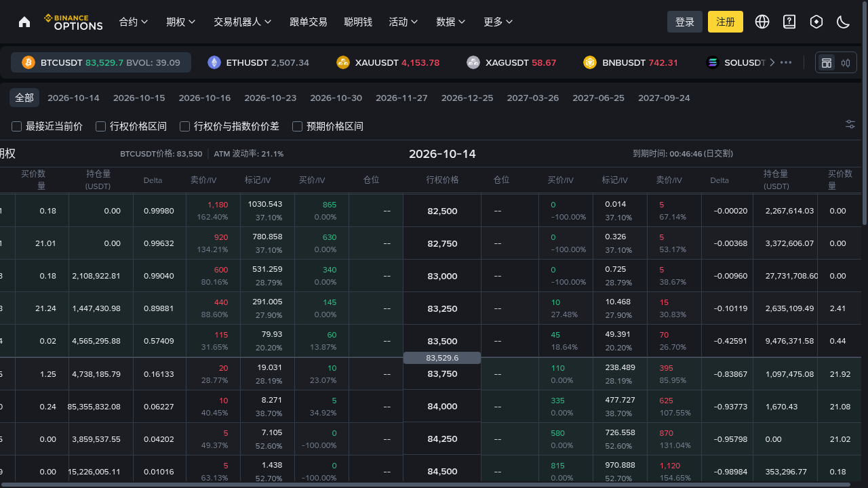Click the 84,000 strike price cell

[442, 406]
